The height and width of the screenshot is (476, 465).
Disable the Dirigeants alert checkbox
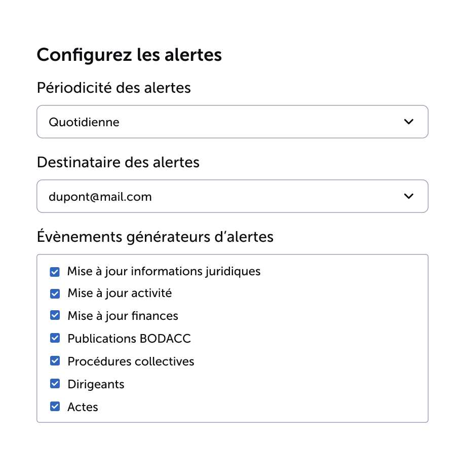click(55, 383)
